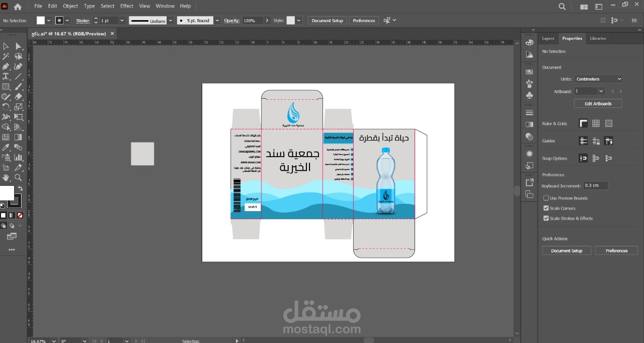644x343 pixels.
Task: Select the Shape Builder tool
Action: (6, 127)
